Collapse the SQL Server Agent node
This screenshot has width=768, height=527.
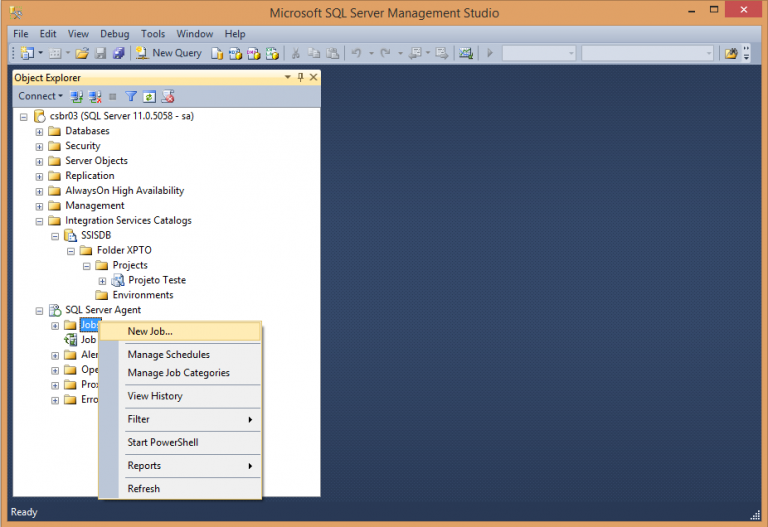click(39, 311)
